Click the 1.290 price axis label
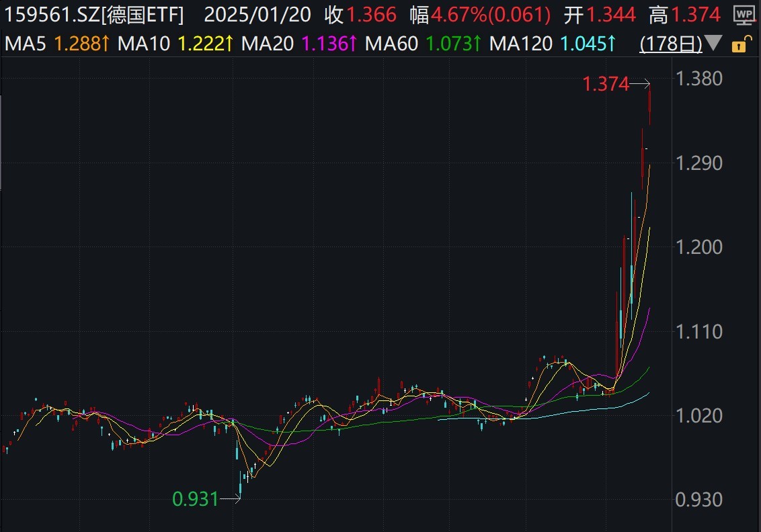The image size is (761, 532). pyautogui.click(x=699, y=163)
